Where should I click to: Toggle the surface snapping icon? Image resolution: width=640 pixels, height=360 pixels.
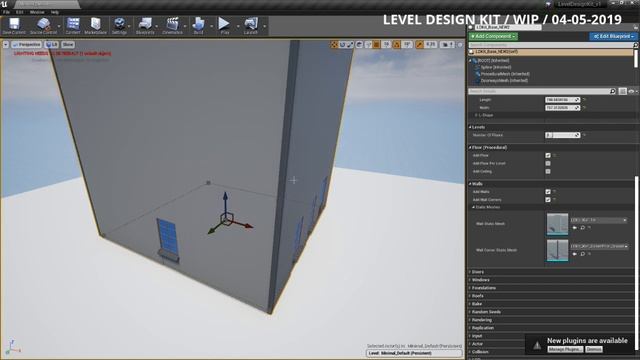coord(368,44)
